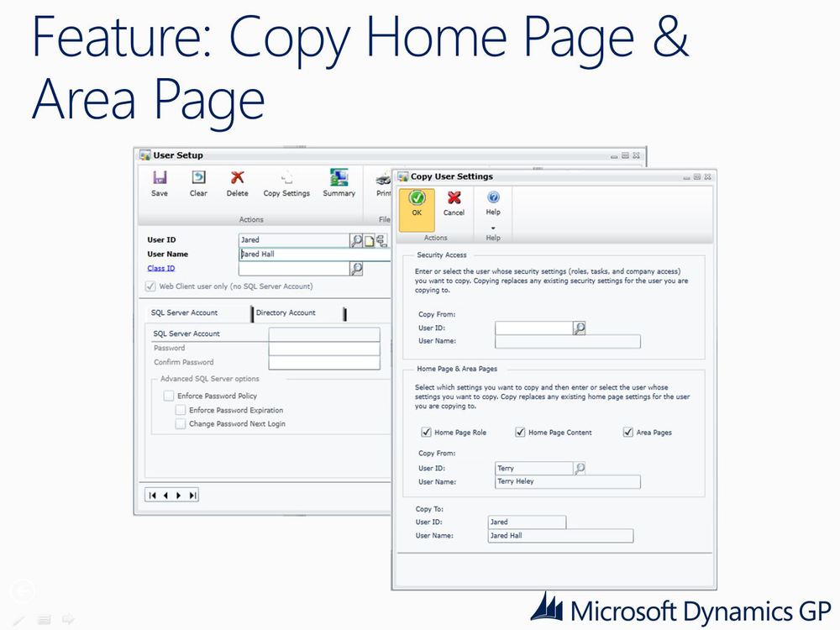Uncheck the Home Page Role checkbox
This screenshot has width=840, height=630.
click(427, 432)
